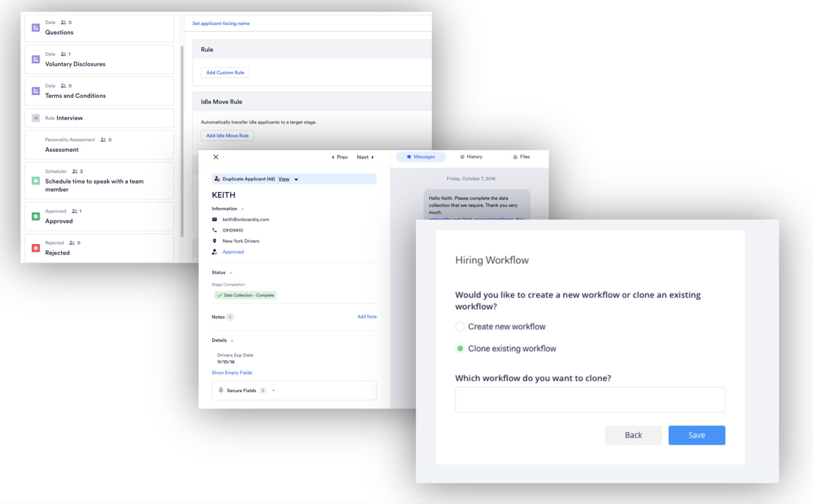Image resolution: width=813 pixels, height=504 pixels.
Task: Switch to the History tab
Action: pyautogui.click(x=471, y=157)
